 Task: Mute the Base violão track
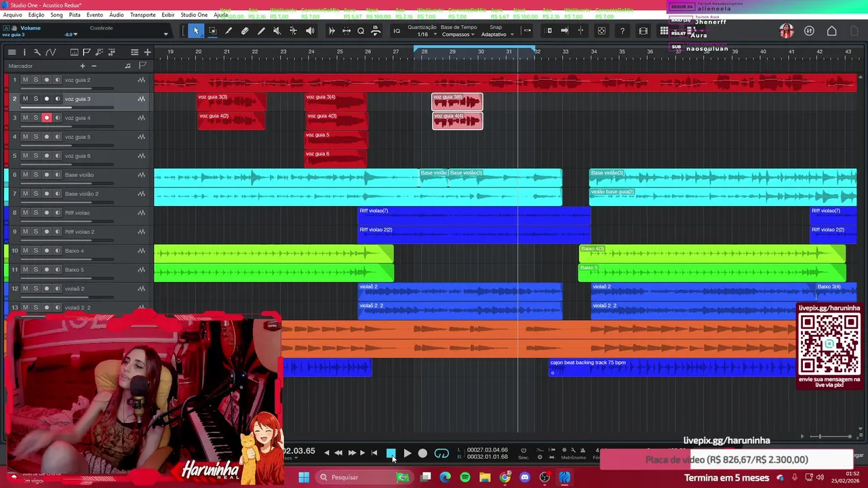pyautogui.click(x=25, y=175)
